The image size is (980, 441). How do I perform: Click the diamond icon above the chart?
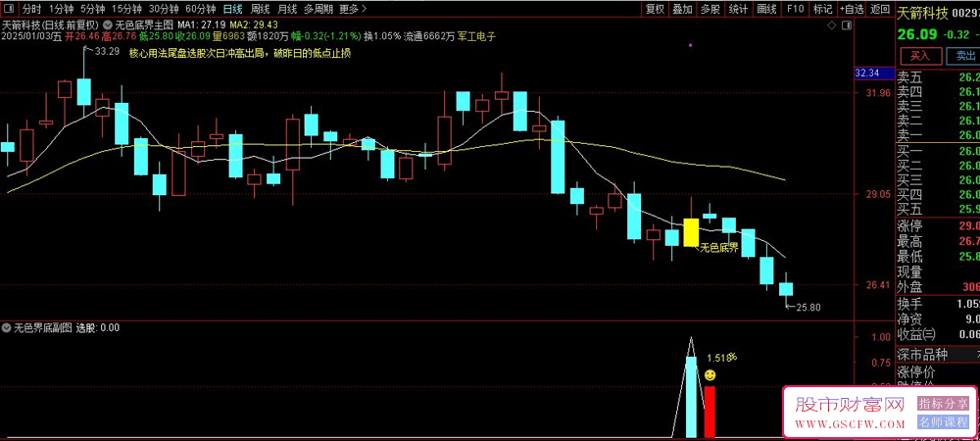click(x=831, y=25)
